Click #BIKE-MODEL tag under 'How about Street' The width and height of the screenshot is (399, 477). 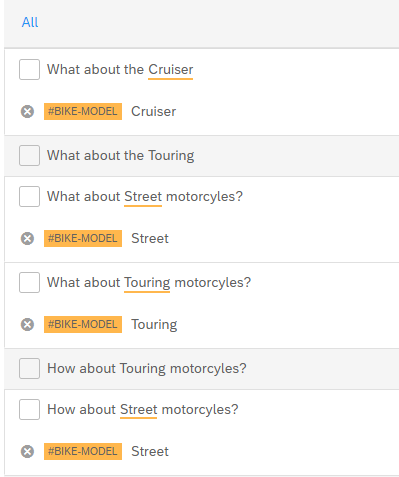[x=83, y=451]
